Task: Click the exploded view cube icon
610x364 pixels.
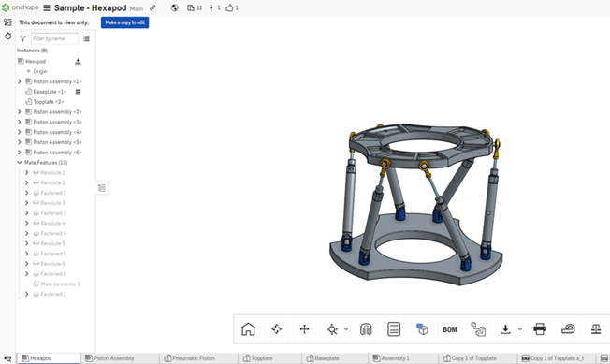Action: 422,329
